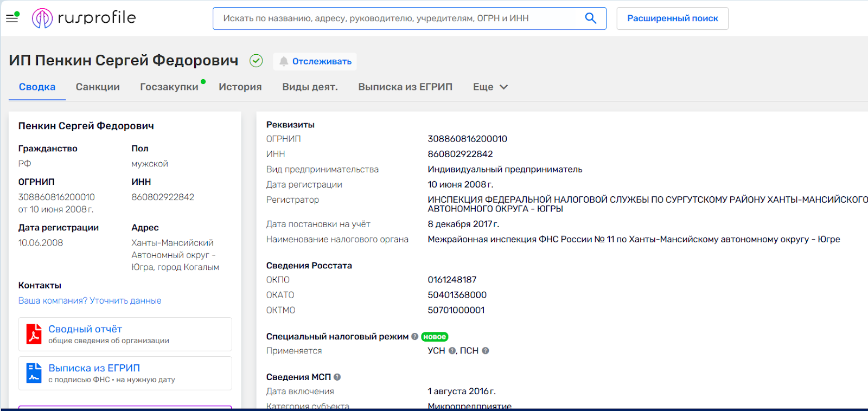Click the magnifier search icon
This screenshot has height=411, width=868.
(x=591, y=18)
